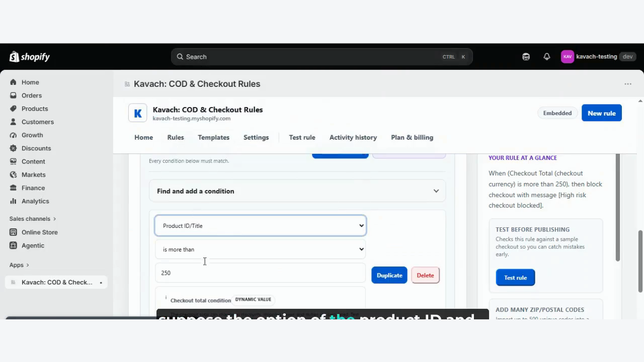This screenshot has height=362, width=644.
Task: Open the Plan & billing tab
Action: [412, 137]
